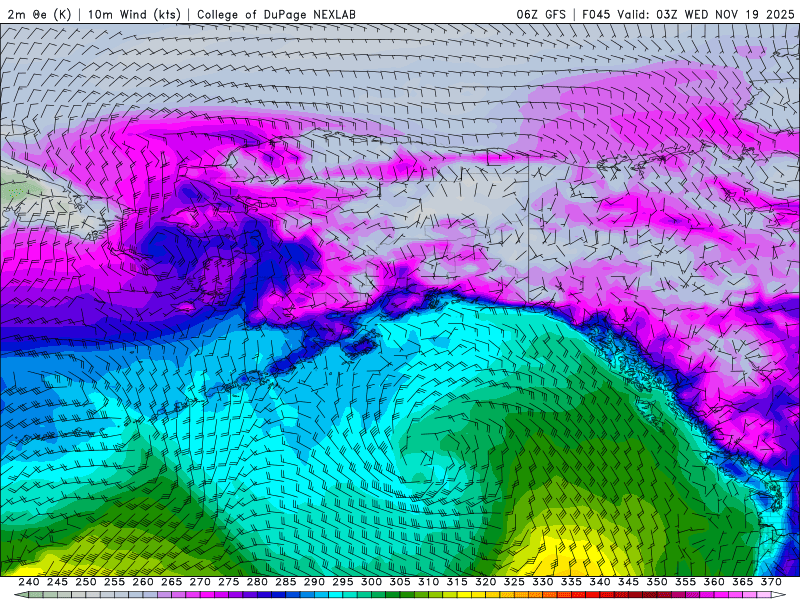Click the 290 value on the legend
Viewport: 800px width, 600px height.
pyautogui.click(x=314, y=582)
